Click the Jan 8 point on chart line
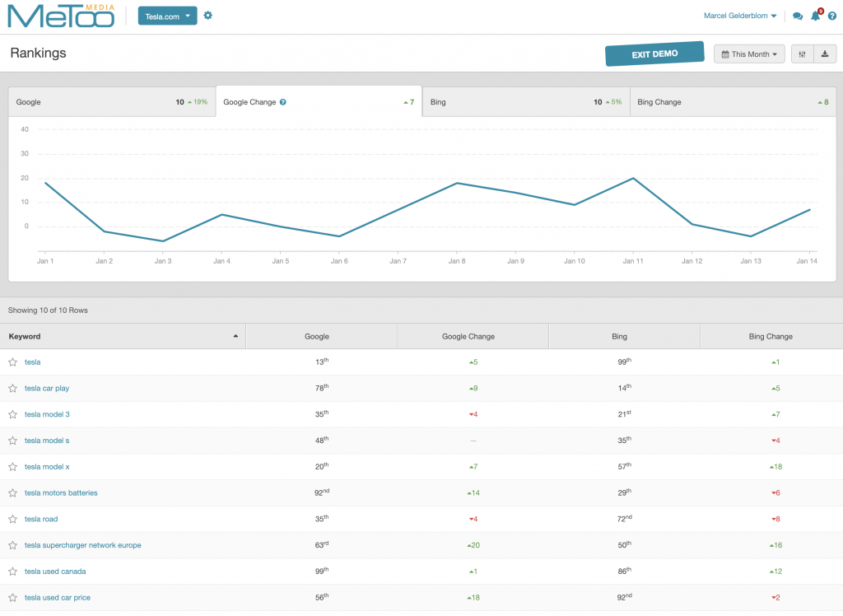The image size is (843, 616). (457, 183)
